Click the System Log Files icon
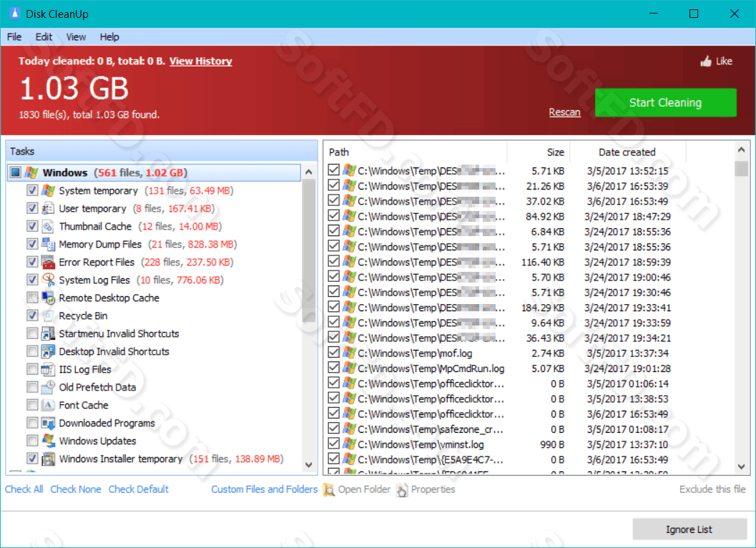The width and height of the screenshot is (756, 548). (x=48, y=280)
